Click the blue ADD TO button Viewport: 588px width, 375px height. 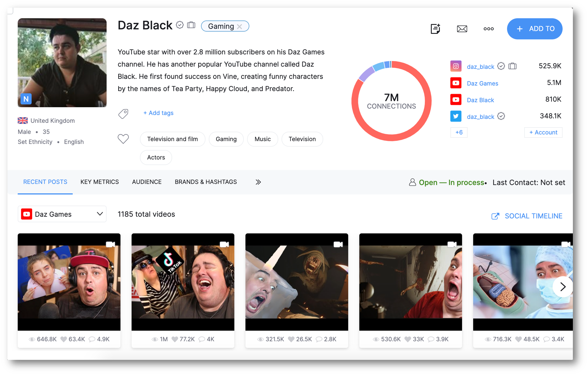coord(534,29)
